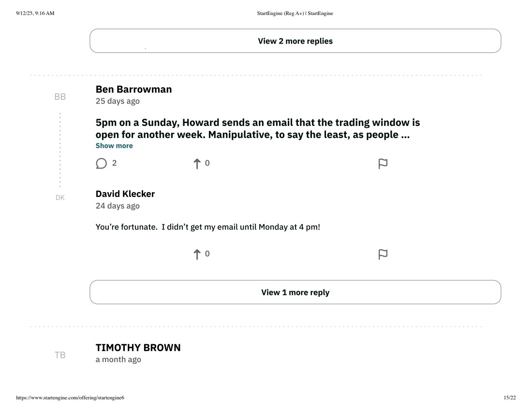This screenshot has height=411, width=532.
Task: Flag Ben Barrowman's comment
Action: pyautogui.click(x=383, y=164)
